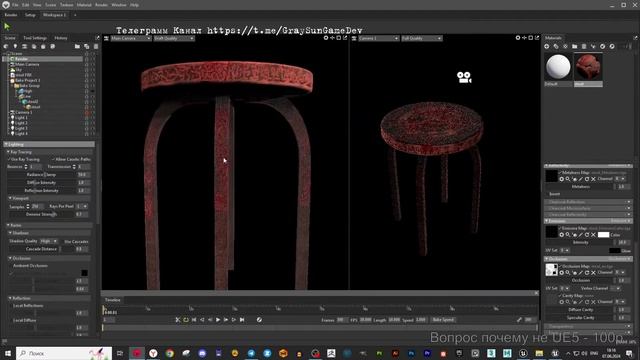Click the new folder icon in scene panel

(x=77, y=47)
